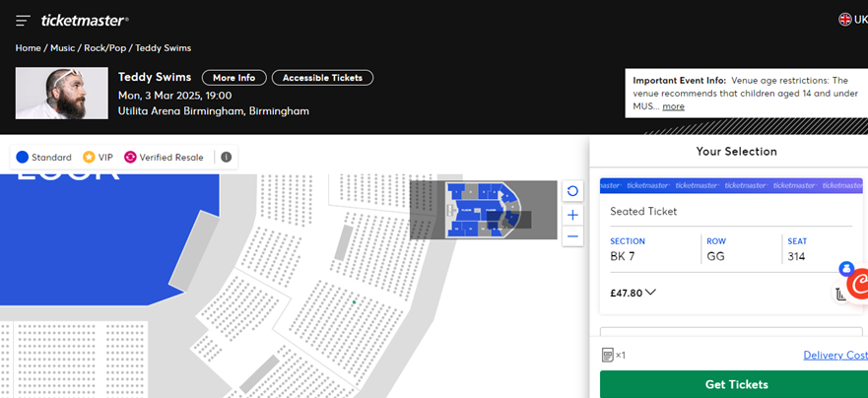Click the 'Teddy Swims' event title
Screen dimensions: 868x398
(155, 77)
